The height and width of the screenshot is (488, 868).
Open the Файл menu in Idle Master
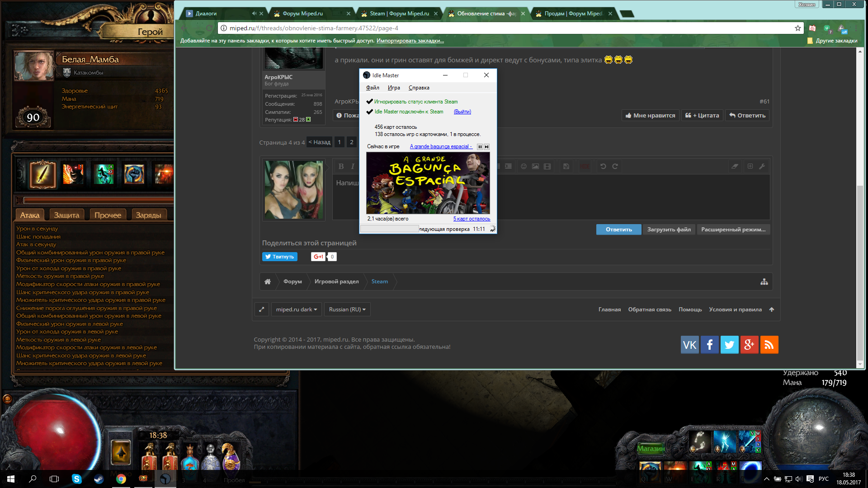[x=373, y=88]
